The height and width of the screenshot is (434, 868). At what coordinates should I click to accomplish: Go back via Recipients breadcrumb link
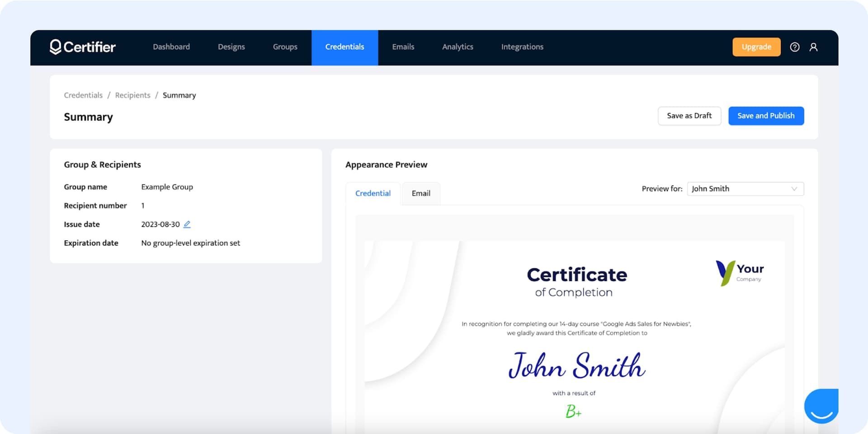[132, 95]
